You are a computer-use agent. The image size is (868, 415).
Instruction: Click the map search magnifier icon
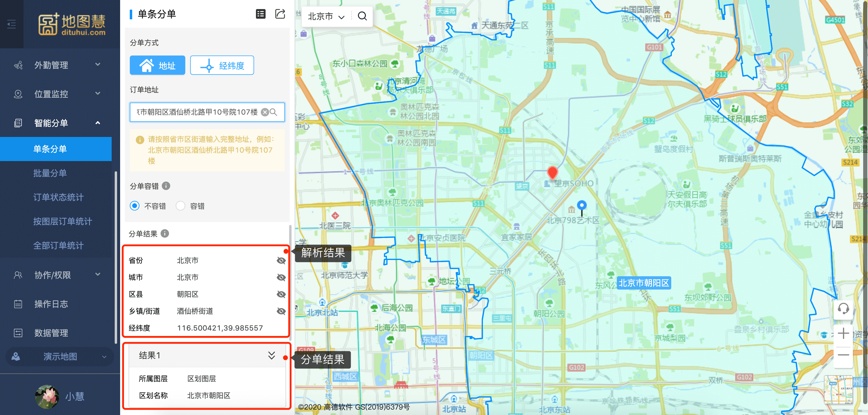click(362, 16)
